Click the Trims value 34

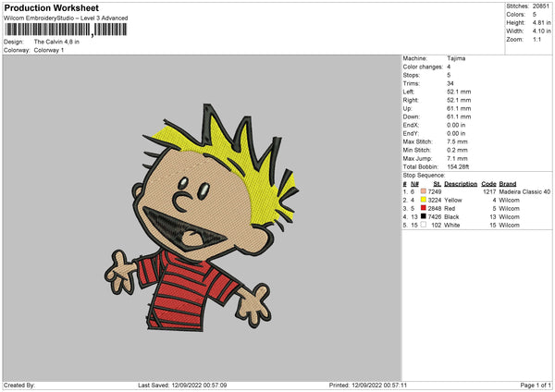tap(450, 83)
